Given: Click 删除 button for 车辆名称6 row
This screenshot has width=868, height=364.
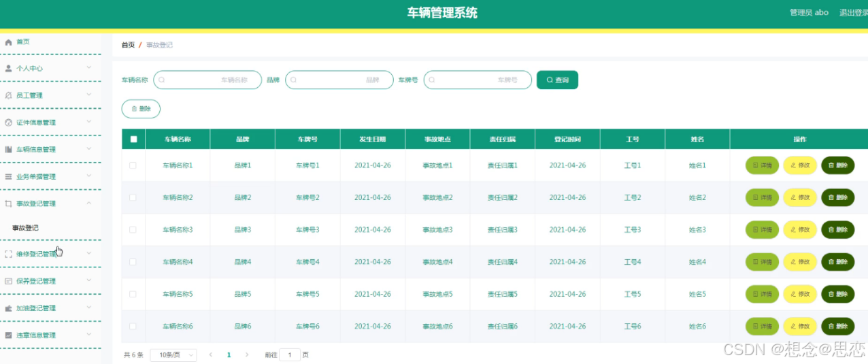Looking at the screenshot, I should click(x=838, y=327).
